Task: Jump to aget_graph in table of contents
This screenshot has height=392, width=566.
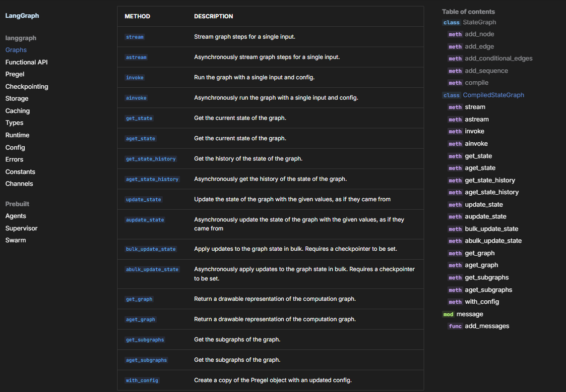Action: coord(481,265)
